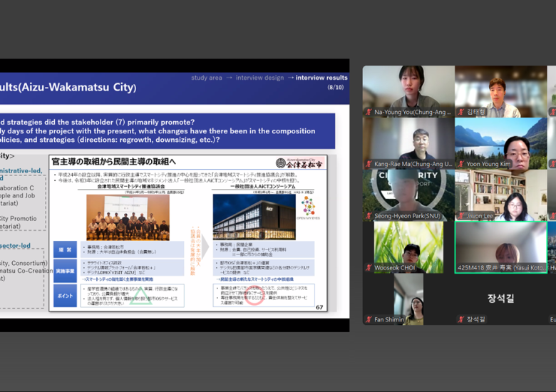This screenshot has height=392, width=556.
Task: Click muted mic icon beside Yoon Young Kim
Action: (461, 164)
